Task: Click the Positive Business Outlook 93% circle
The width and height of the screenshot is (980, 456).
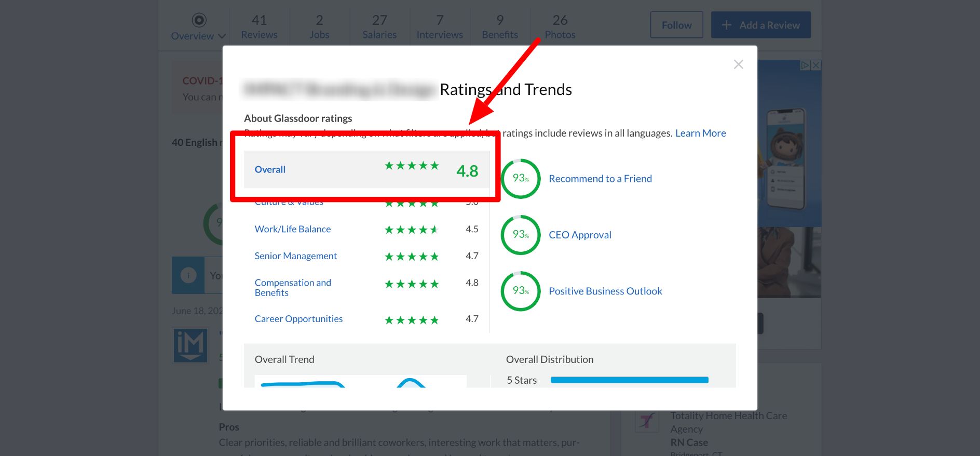Action: pyautogui.click(x=521, y=291)
